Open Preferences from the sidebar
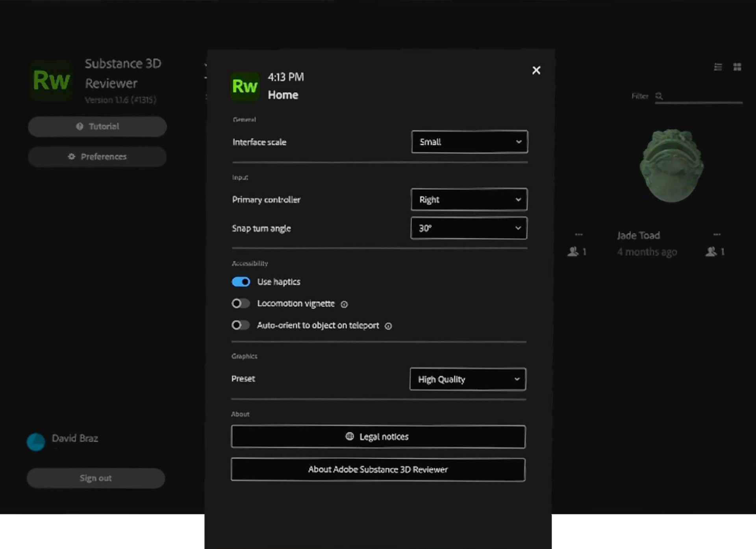 97,157
